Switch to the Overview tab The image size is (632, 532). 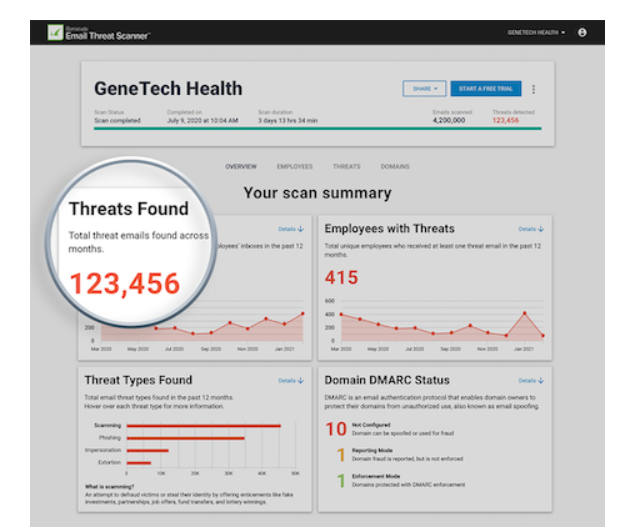click(x=240, y=167)
